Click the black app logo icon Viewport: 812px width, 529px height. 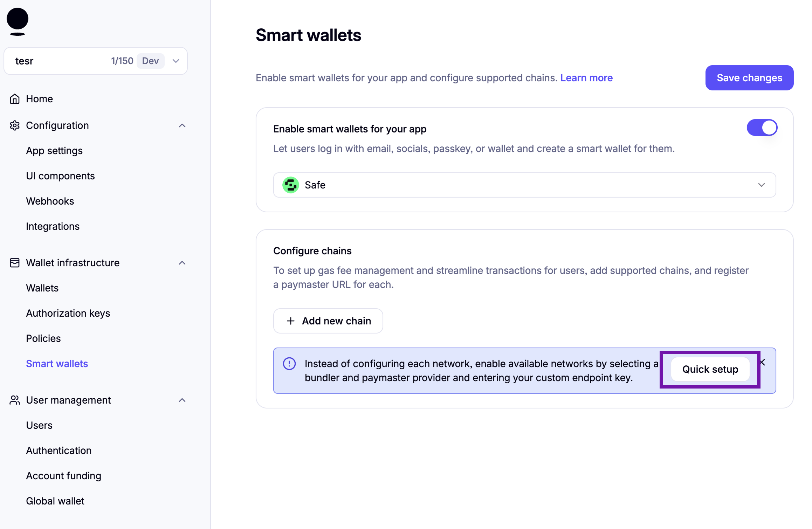(18, 22)
